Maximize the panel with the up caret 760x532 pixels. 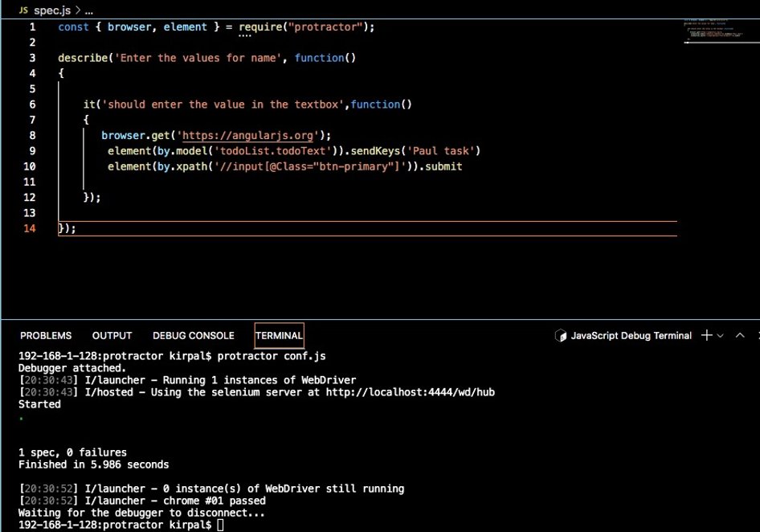tap(740, 335)
